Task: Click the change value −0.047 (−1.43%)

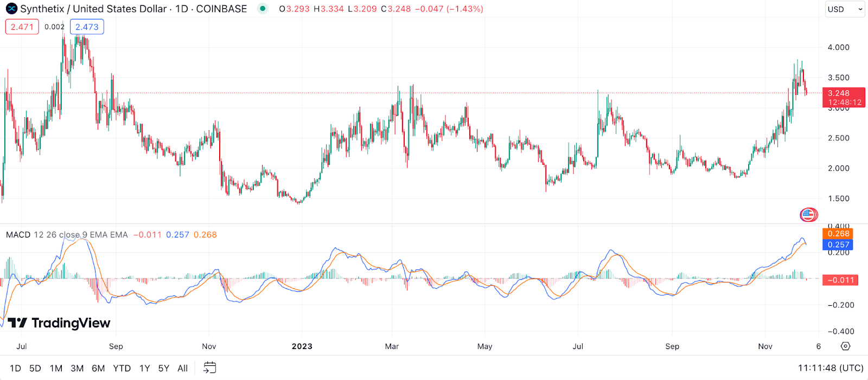Action: (449, 9)
